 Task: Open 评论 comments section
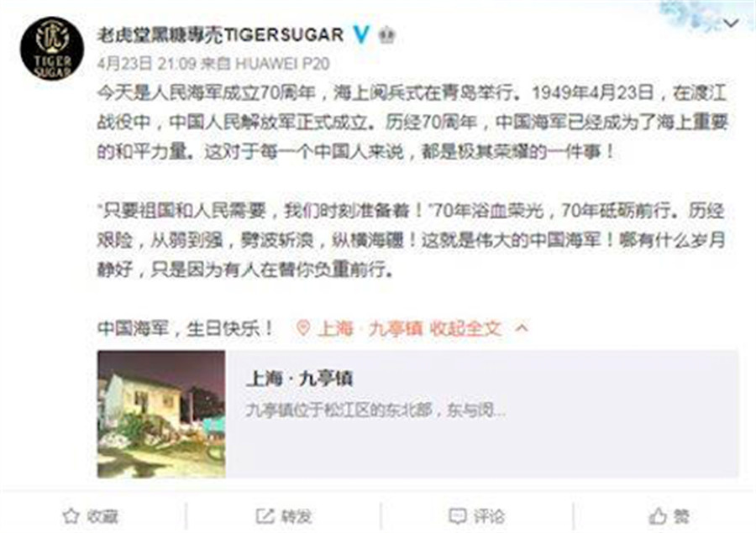coord(489,516)
